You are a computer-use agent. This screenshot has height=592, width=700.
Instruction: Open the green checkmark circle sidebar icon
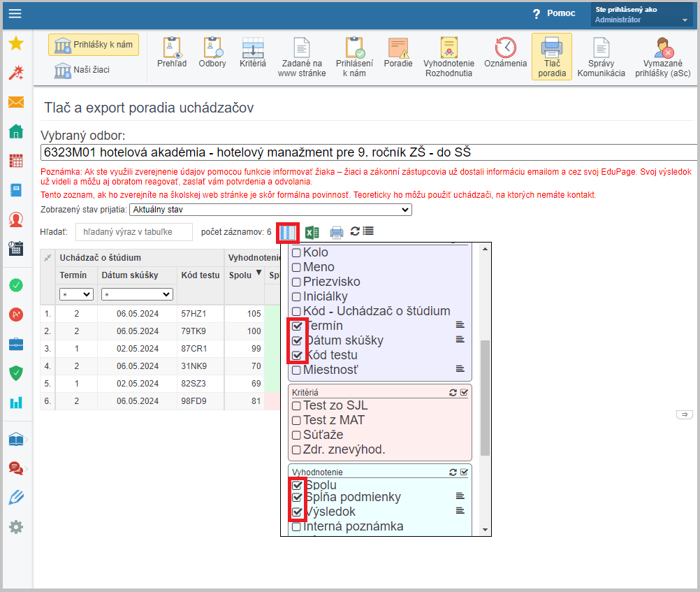point(16,285)
